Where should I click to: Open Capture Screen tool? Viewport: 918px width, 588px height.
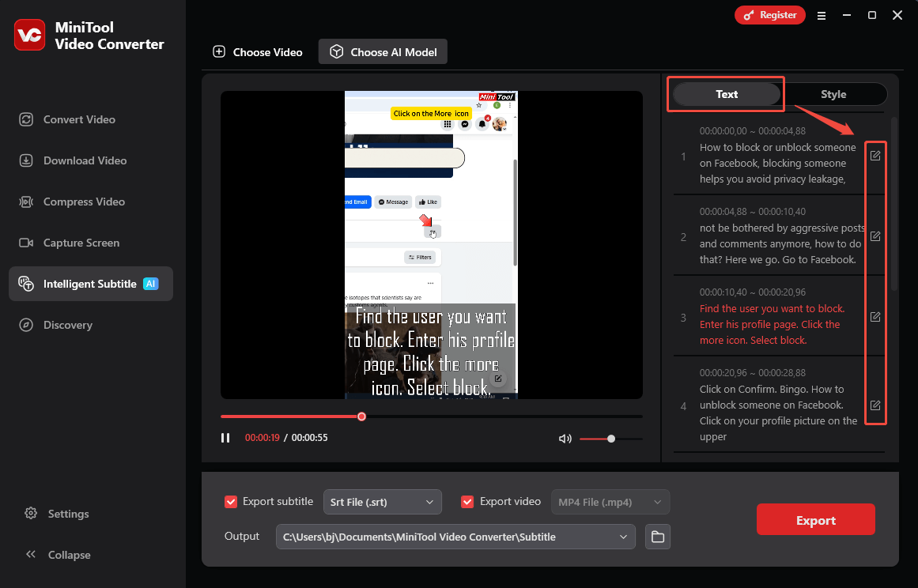click(69, 243)
